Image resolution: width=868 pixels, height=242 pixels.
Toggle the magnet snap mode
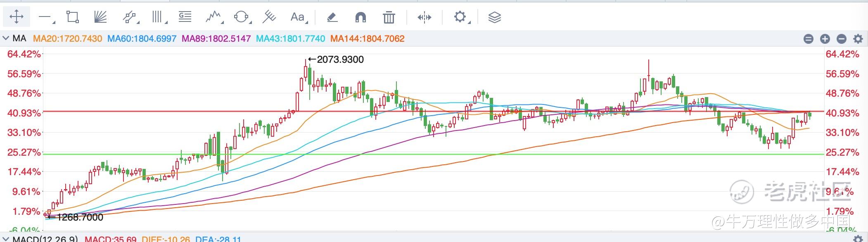(x=360, y=17)
